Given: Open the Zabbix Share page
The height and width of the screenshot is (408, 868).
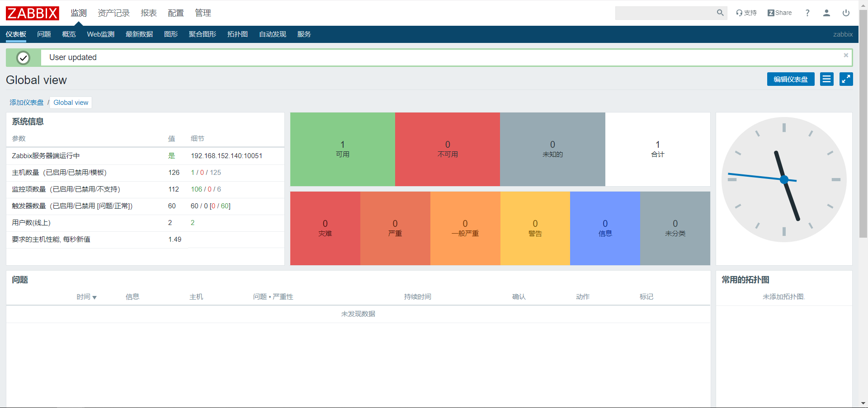Looking at the screenshot, I should [780, 13].
